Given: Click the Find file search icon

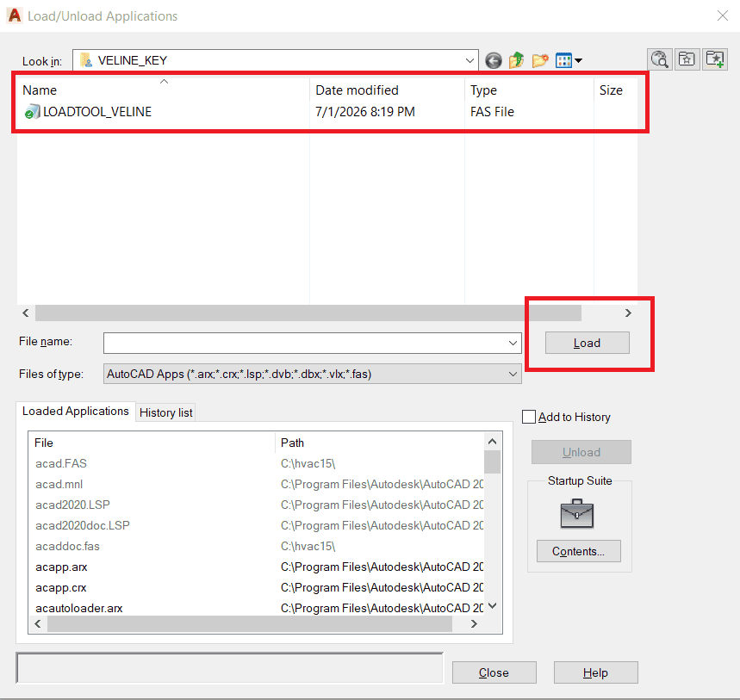Looking at the screenshot, I should pos(659,59).
